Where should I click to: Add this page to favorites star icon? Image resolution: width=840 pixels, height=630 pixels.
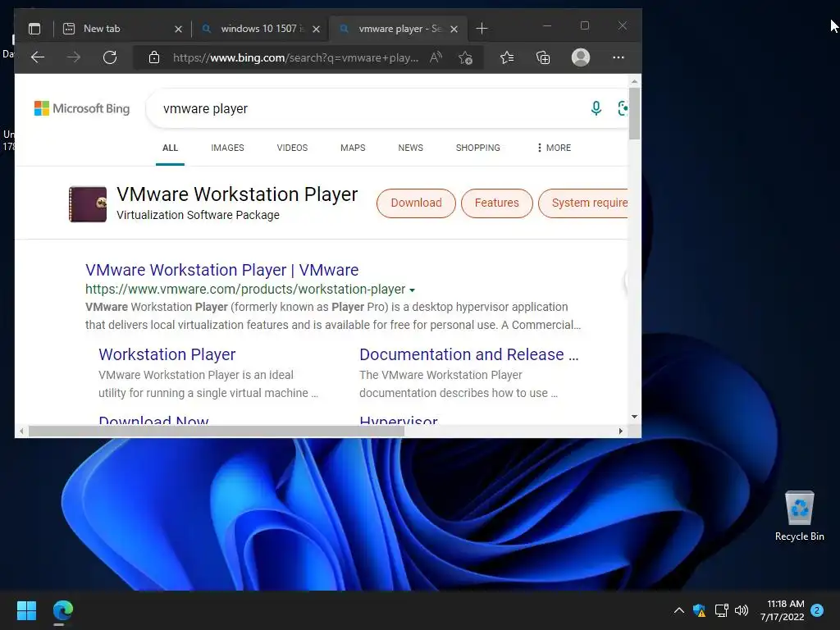pos(466,57)
